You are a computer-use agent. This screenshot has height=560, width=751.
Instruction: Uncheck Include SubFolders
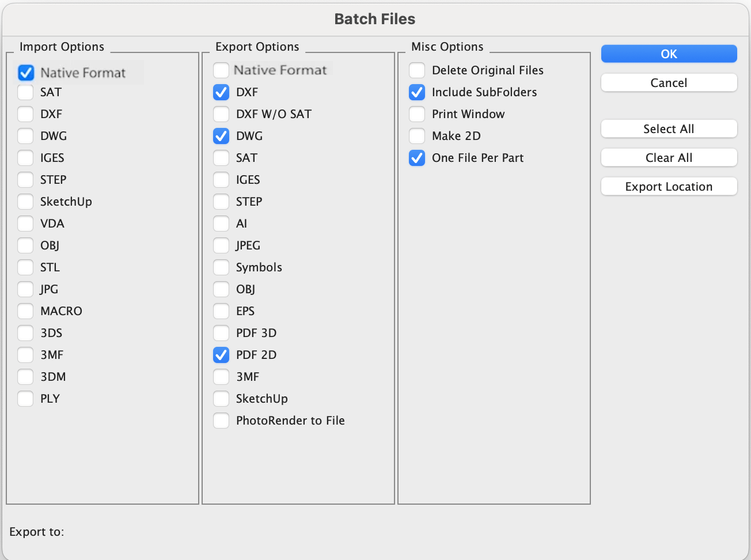point(417,92)
